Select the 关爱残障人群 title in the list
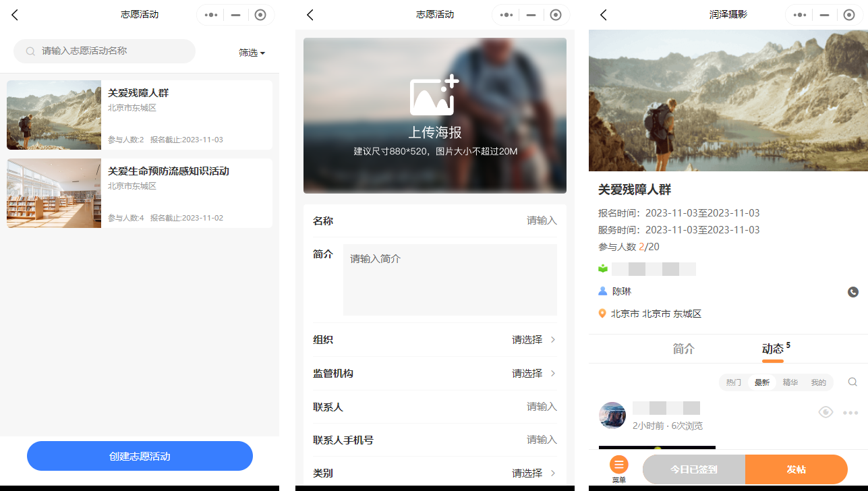This screenshot has width=868, height=491. [x=138, y=93]
